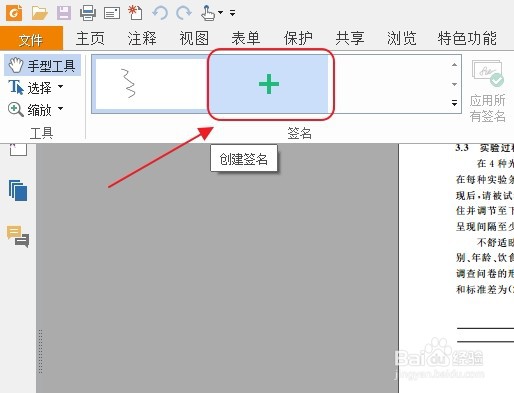
Task: Switch to the 特色功能 tab
Action: (x=467, y=38)
